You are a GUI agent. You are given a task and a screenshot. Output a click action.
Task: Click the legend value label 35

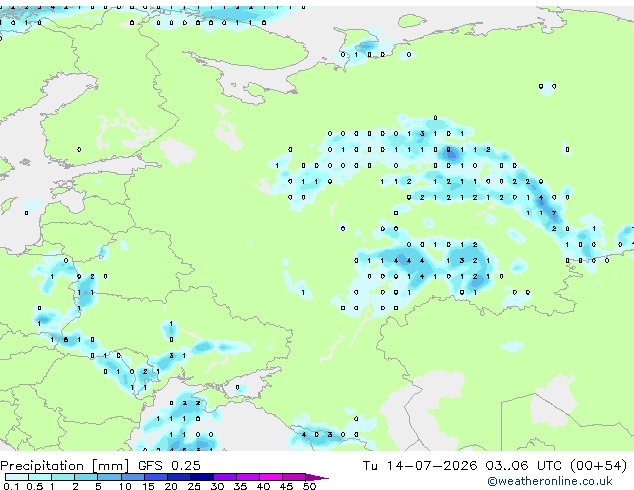240,486
